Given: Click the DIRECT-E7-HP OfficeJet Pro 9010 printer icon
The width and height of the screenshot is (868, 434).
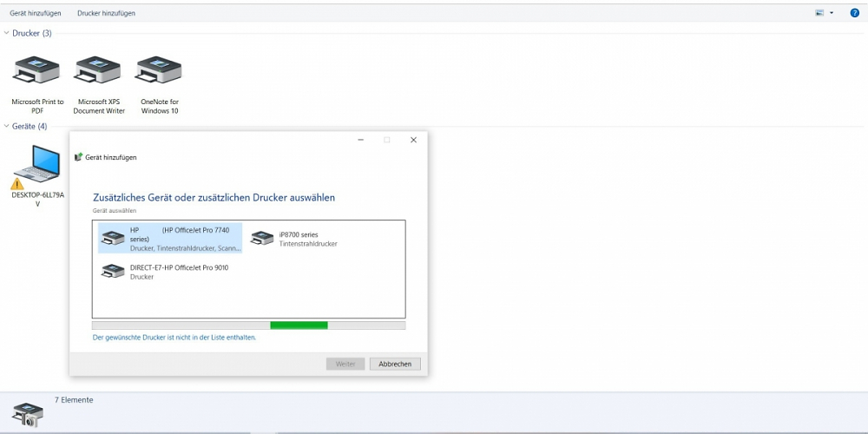Looking at the screenshot, I should (x=114, y=271).
